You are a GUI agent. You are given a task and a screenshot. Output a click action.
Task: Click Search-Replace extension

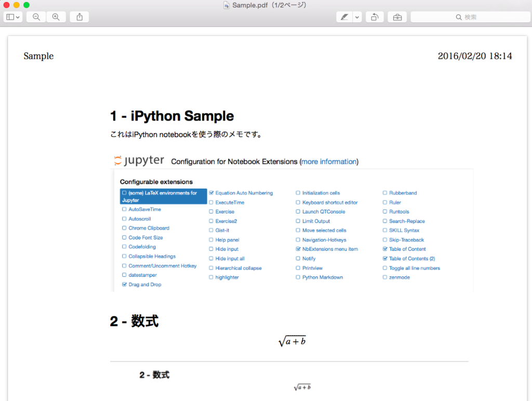pyautogui.click(x=407, y=221)
